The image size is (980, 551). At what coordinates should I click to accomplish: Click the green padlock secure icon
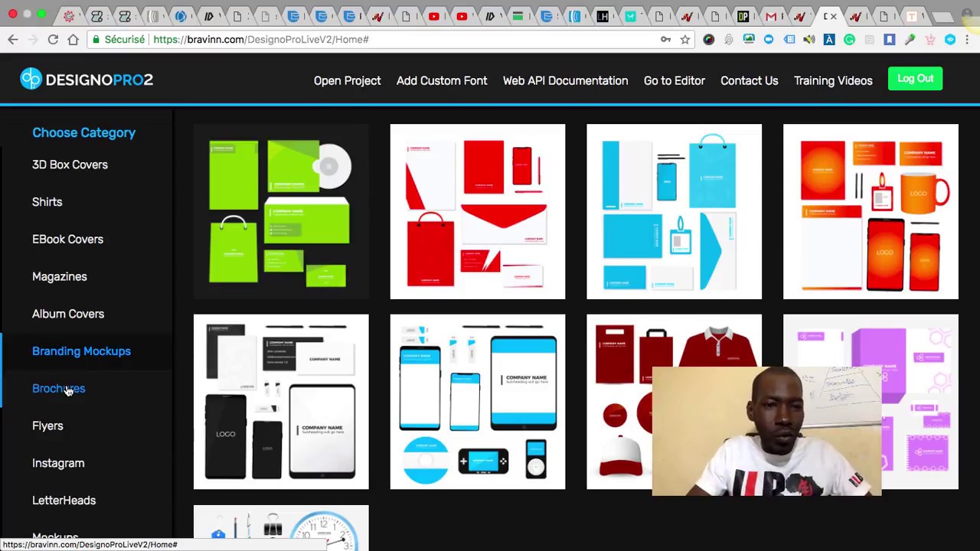point(95,39)
